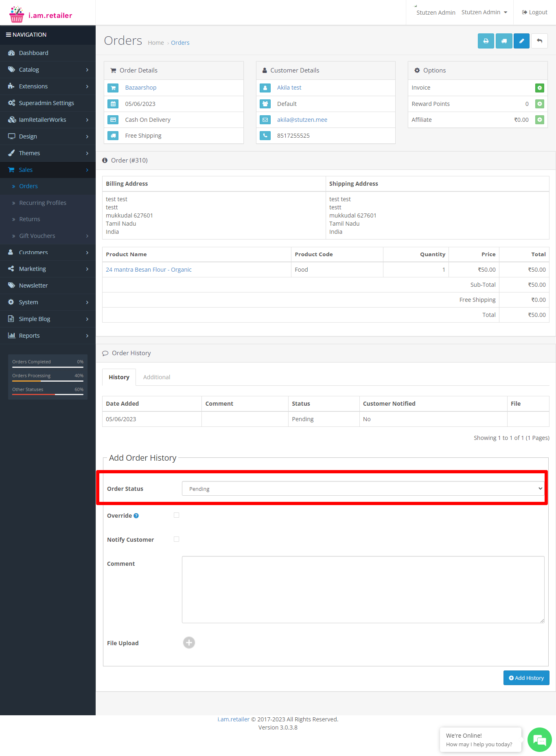Tick the Notify Customer checkbox
The width and height of the screenshot is (556, 756).
(x=177, y=539)
